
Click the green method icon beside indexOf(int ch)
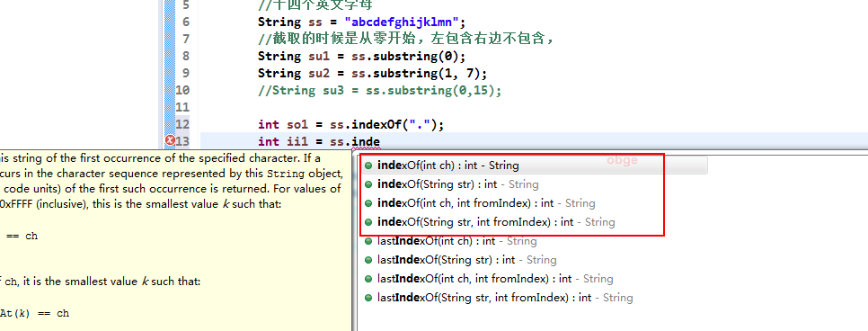(x=368, y=165)
